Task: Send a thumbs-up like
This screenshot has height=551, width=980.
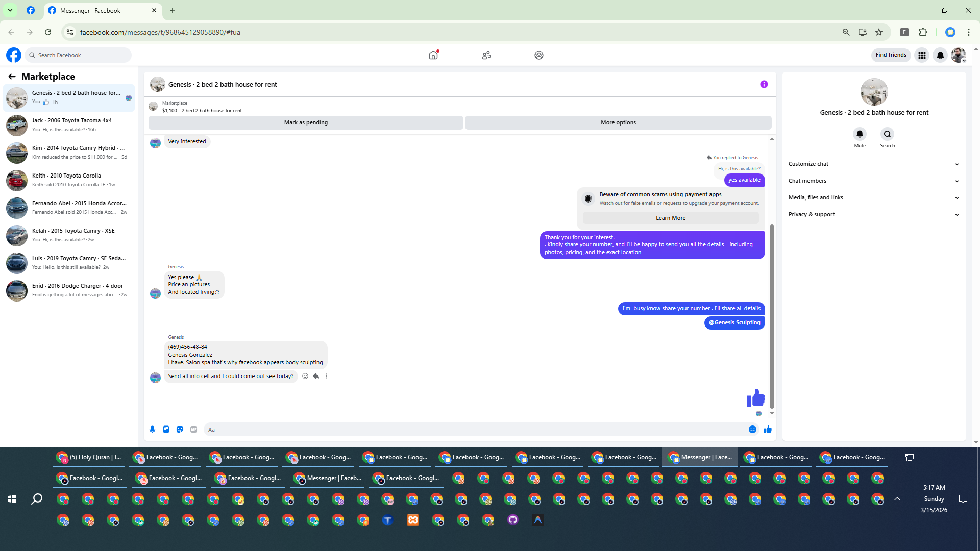Action: pos(768,430)
